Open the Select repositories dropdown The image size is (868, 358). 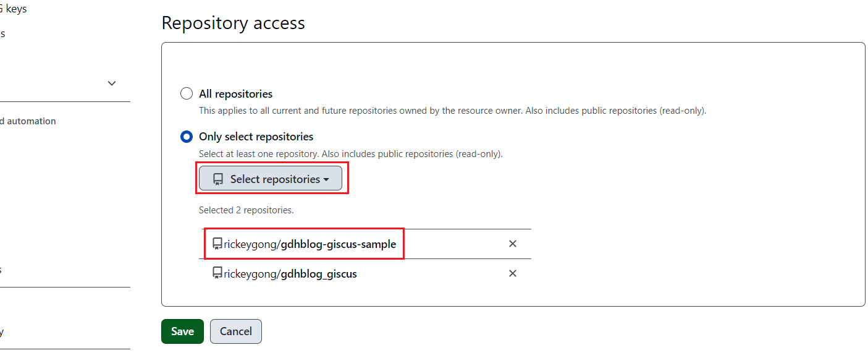coord(270,179)
